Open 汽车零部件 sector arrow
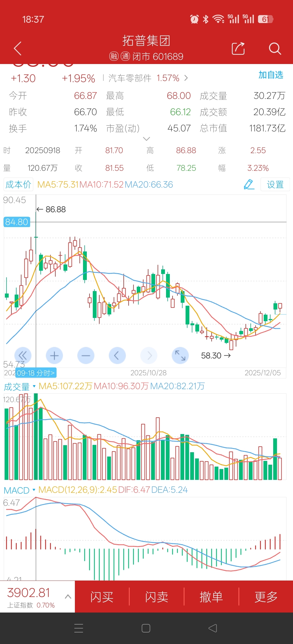293x644 pixels. 186,78
